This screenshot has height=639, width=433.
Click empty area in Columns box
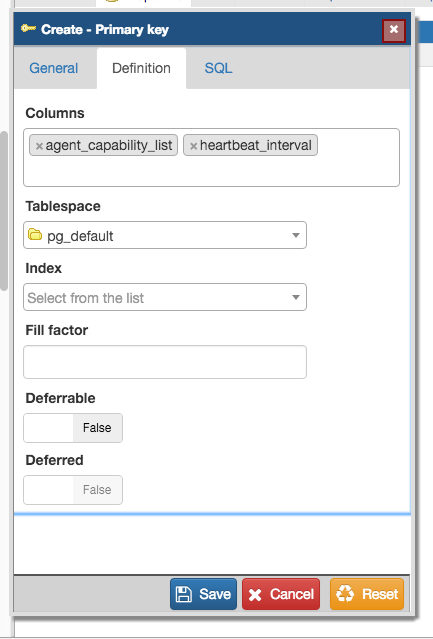pos(211,172)
